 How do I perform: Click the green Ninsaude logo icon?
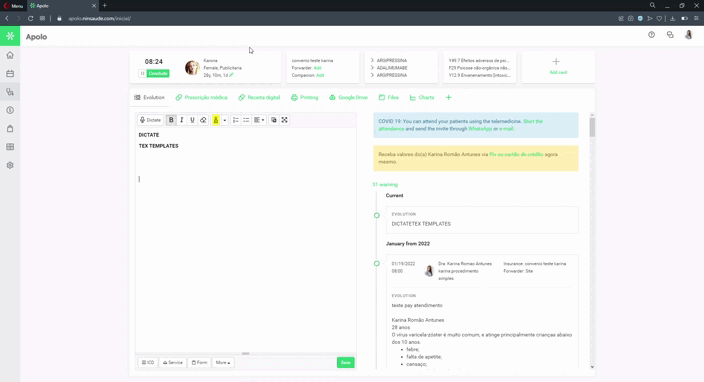tap(10, 36)
